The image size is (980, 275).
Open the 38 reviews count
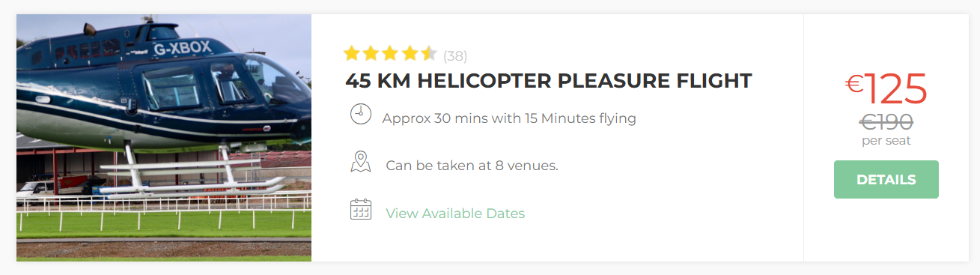click(455, 55)
